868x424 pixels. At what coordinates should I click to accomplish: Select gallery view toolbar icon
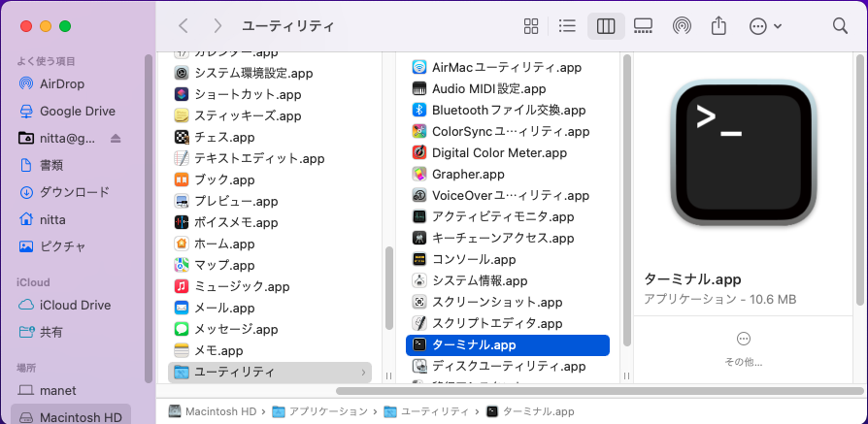(643, 26)
